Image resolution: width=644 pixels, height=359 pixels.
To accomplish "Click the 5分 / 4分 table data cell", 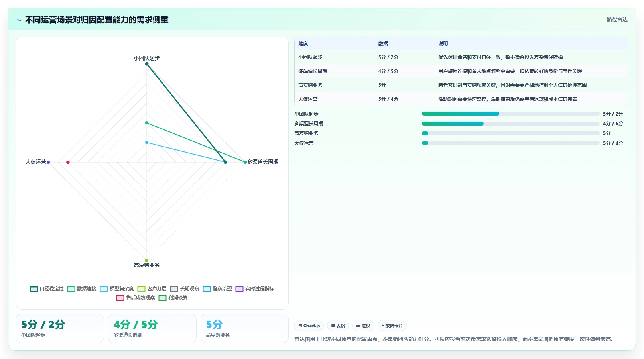I will pyautogui.click(x=388, y=99).
